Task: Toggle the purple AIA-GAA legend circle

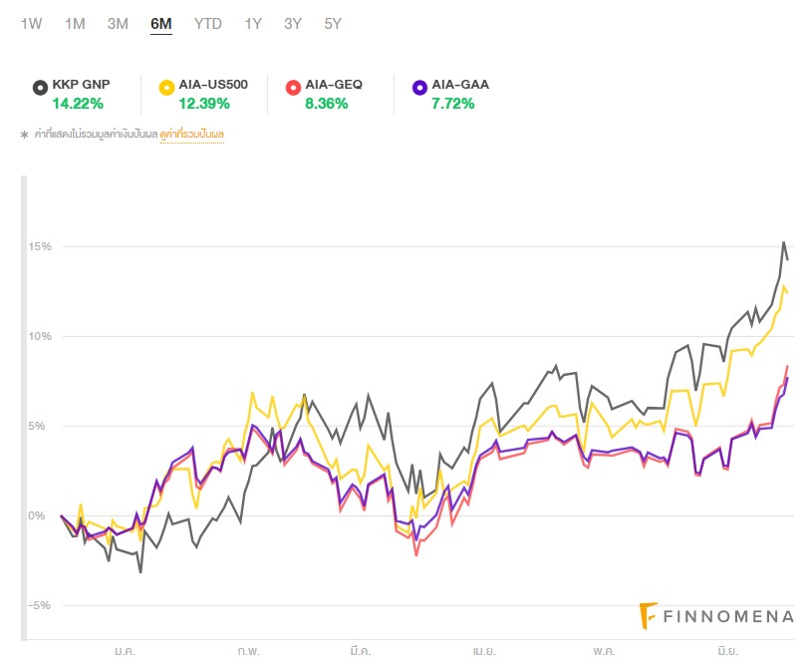Action: 419,87
